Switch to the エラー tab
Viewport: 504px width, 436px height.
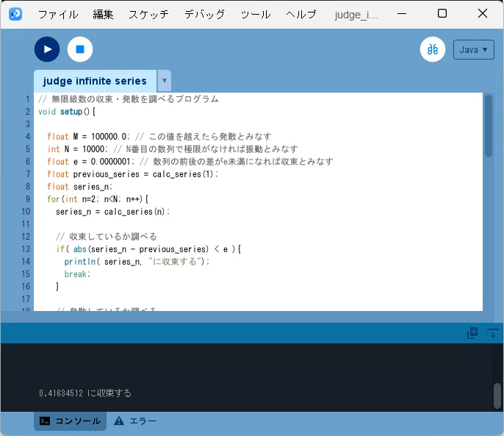pos(135,421)
